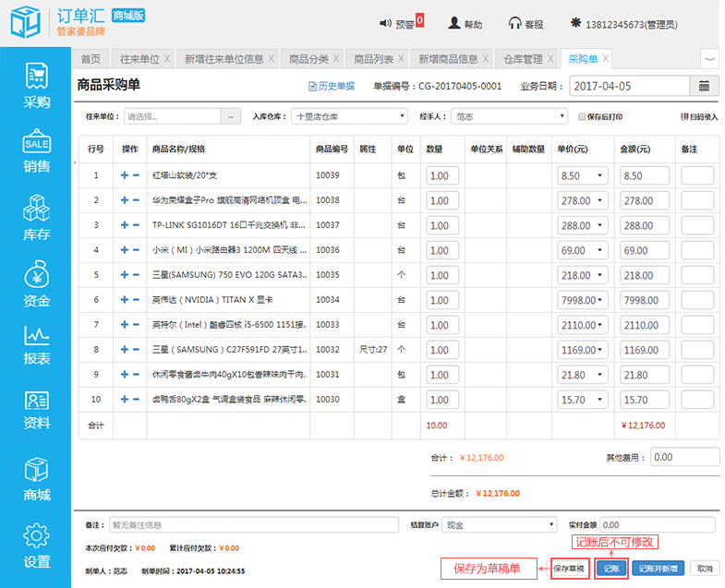Click the 记账 button
Viewport: 725px width, 588px height.
click(610, 568)
